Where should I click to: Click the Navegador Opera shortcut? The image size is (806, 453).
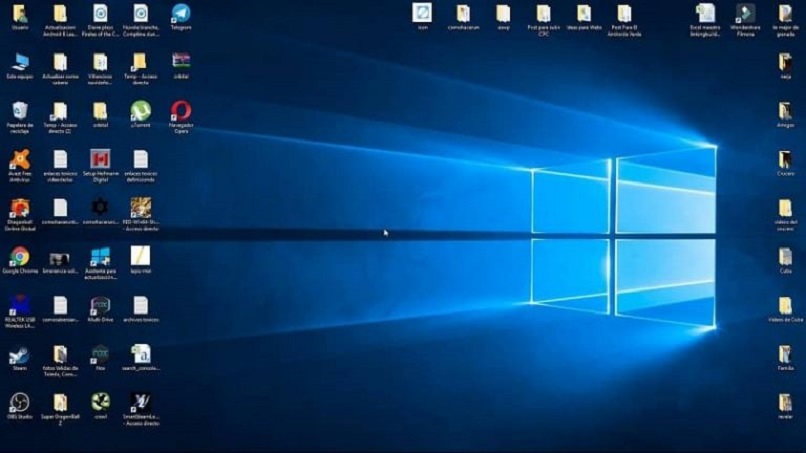pyautogui.click(x=181, y=110)
